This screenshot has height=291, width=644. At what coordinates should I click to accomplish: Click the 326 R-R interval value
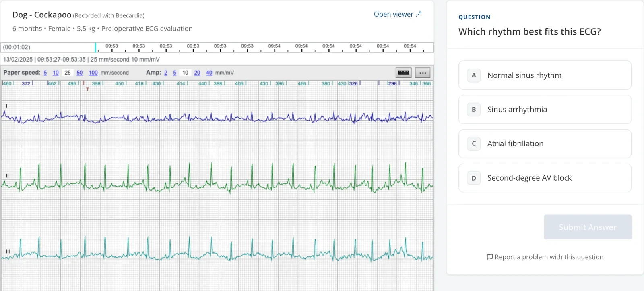coord(353,83)
